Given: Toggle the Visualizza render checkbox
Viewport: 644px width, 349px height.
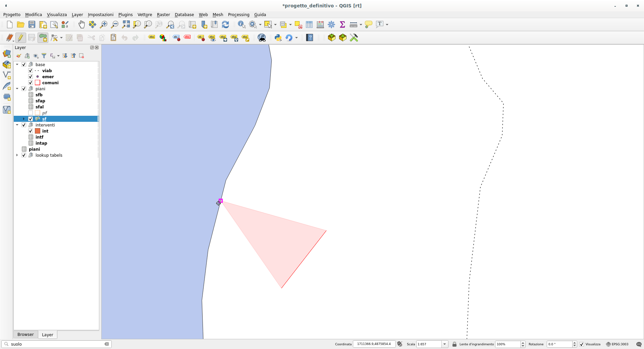Looking at the screenshot, I should (x=582, y=344).
